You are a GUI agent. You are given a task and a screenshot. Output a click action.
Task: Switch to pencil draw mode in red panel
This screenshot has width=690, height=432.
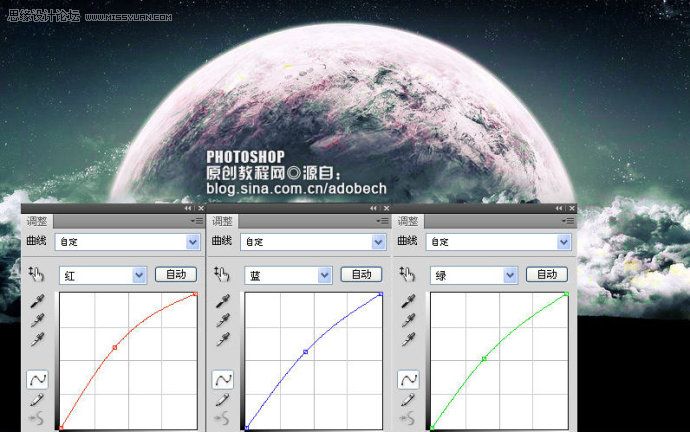37,400
